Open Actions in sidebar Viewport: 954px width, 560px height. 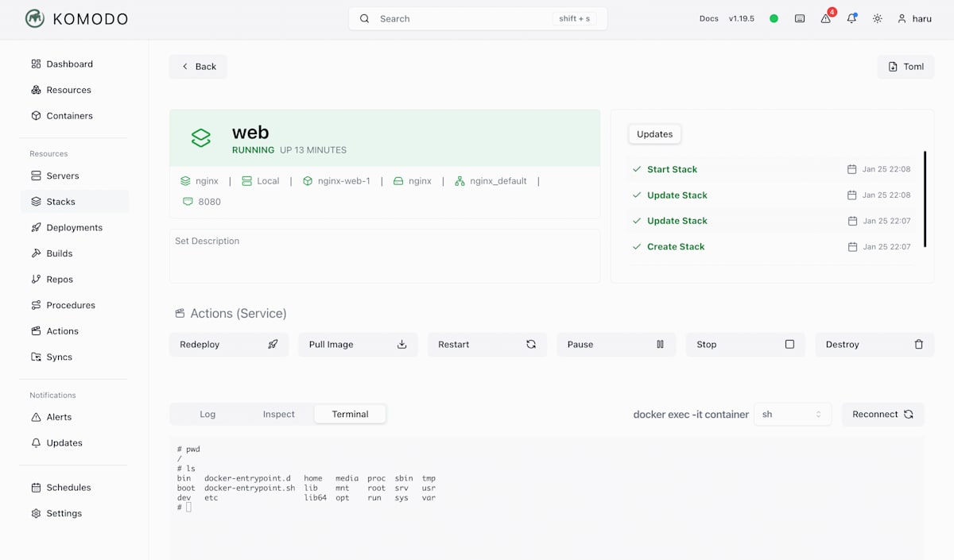(75, 330)
